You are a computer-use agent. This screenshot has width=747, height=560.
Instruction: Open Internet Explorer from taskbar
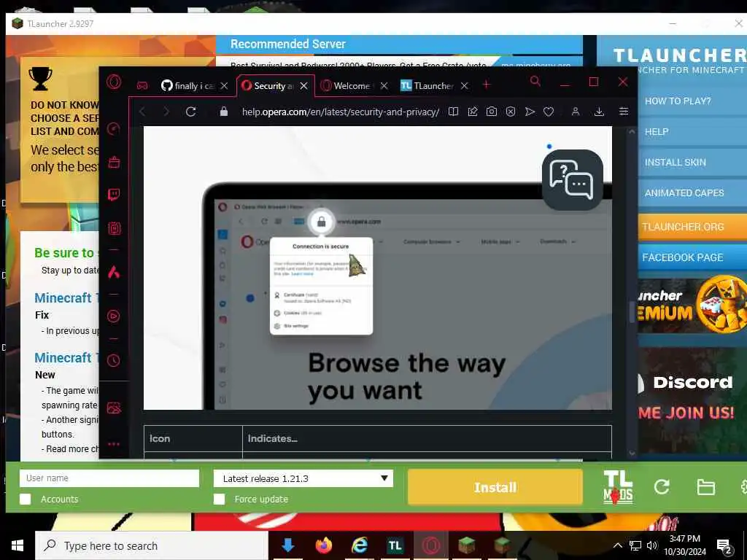click(360, 545)
